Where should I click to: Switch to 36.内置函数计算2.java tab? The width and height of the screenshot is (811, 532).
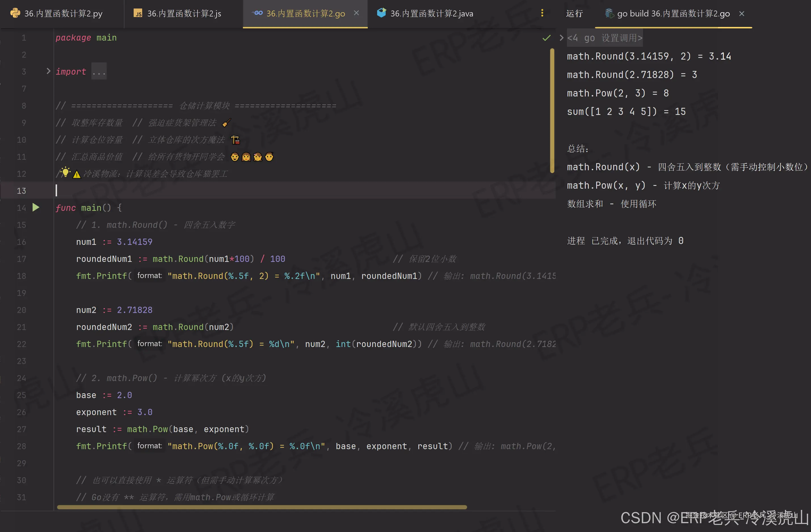pyautogui.click(x=431, y=14)
